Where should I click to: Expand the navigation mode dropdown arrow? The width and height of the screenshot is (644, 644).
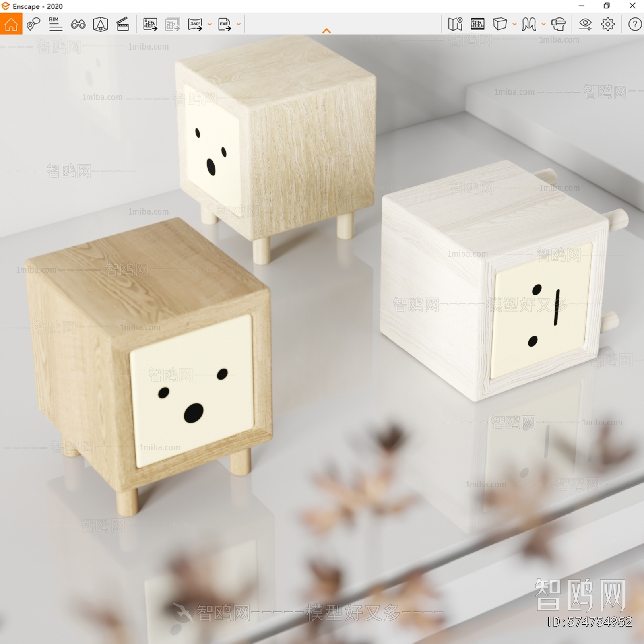tap(543, 24)
